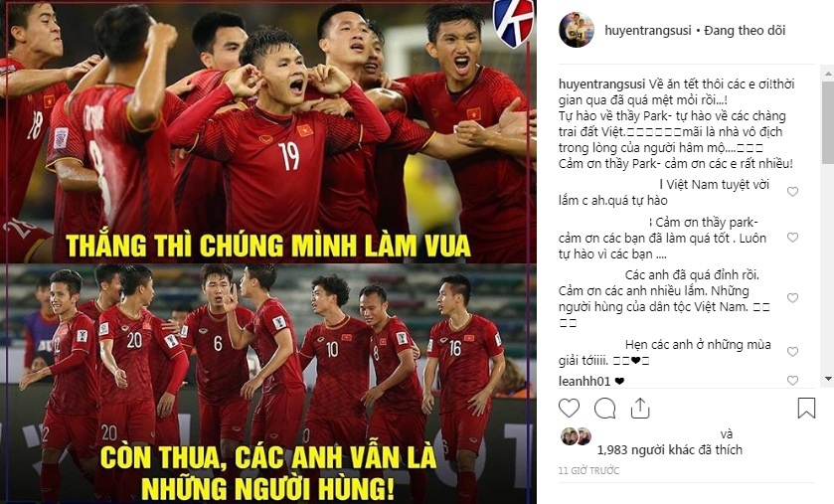View '1,983 người khác' likes list
The width and height of the screenshot is (834, 504).
click(x=653, y=449)
